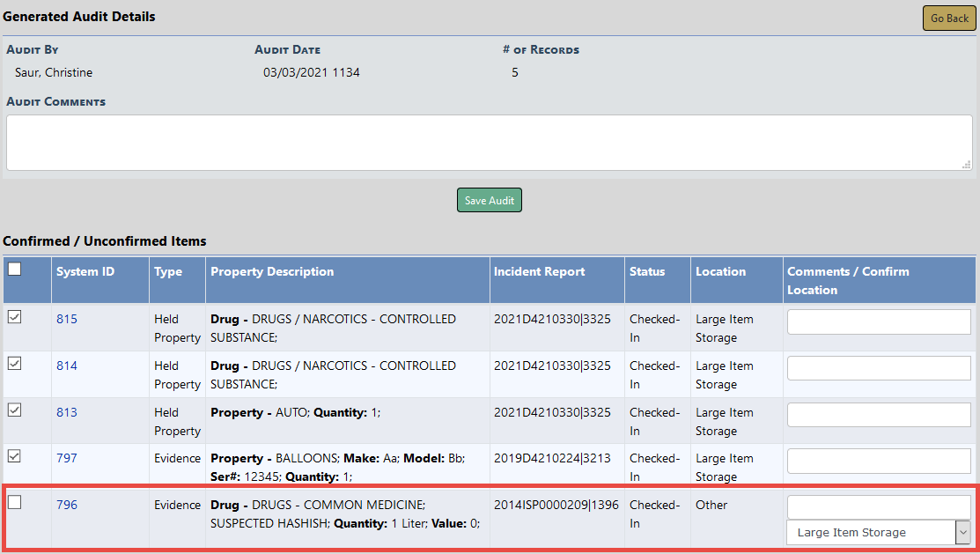The height and width of the screenshot is (554, 980).
Task: Expand the Large Item Storage location dropdown
Action: [878, 532]
